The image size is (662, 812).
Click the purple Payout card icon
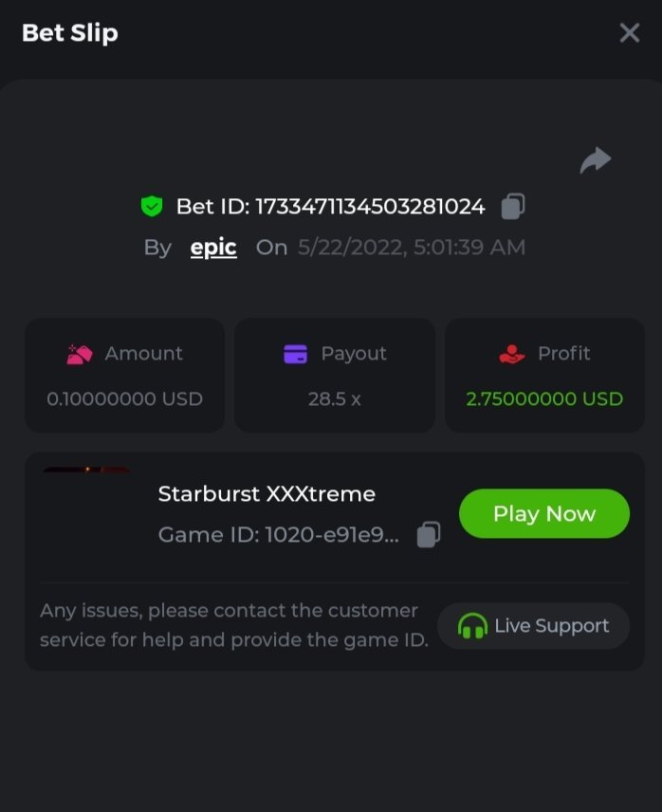[x=296, y=354]
